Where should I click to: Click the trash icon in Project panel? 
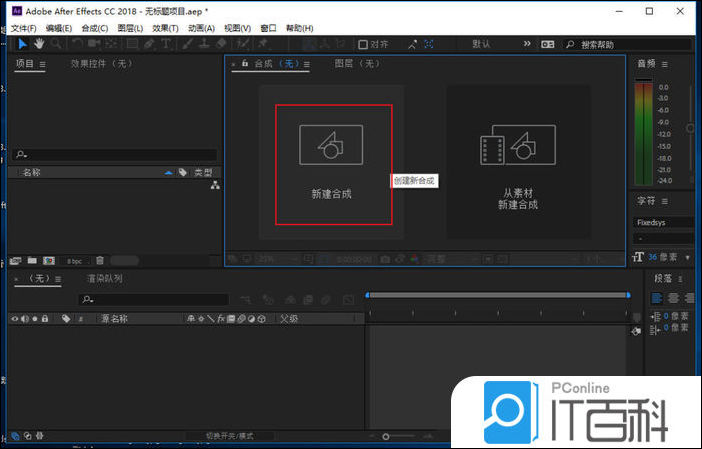100,260
